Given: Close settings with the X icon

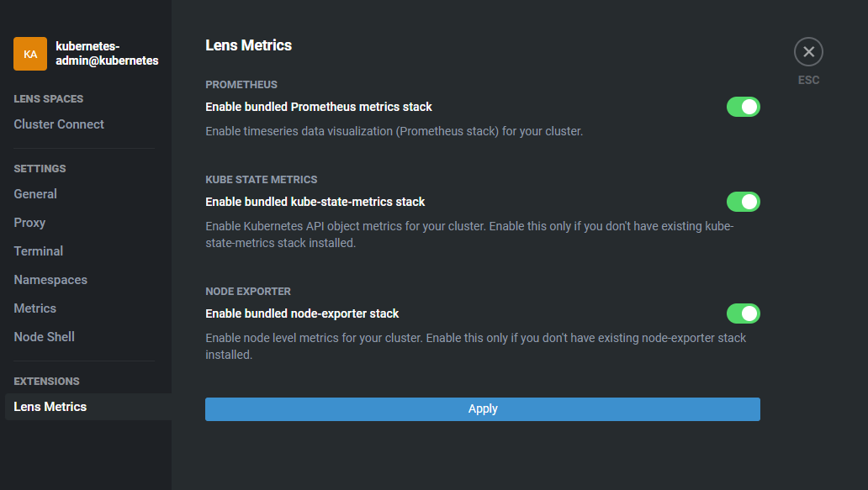Looking at the screenshot, I should tap(808, 52).
